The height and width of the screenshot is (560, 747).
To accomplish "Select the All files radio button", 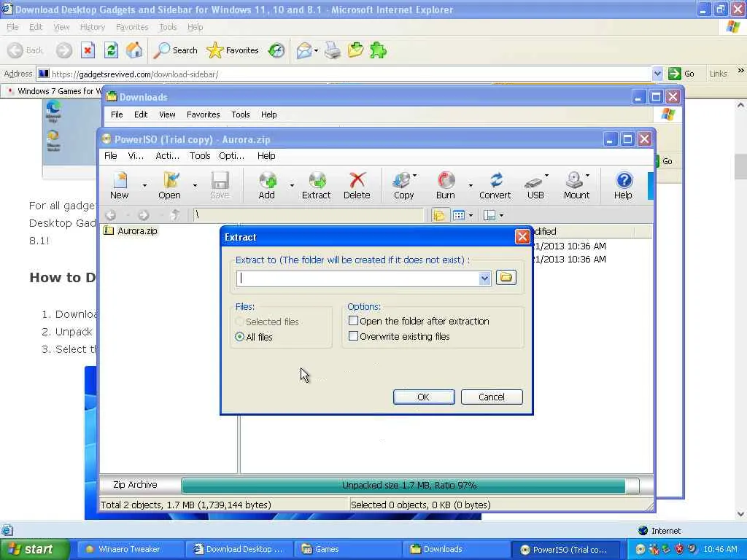I will [x=240, y=337].
